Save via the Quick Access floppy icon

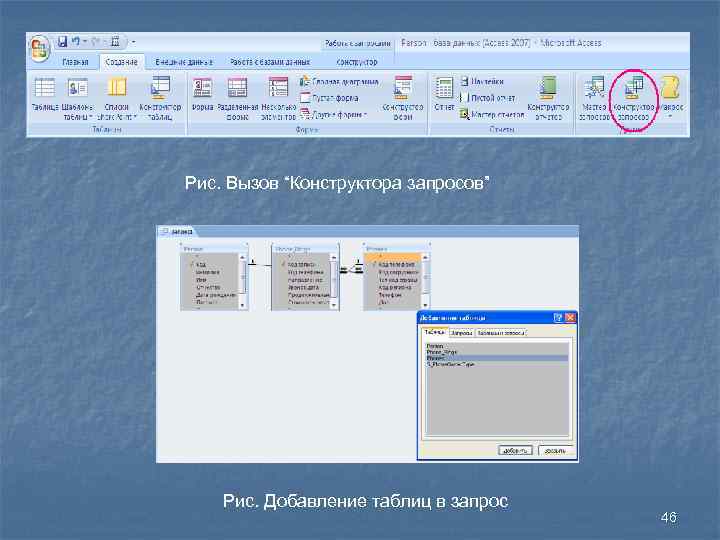pos(62,42)
